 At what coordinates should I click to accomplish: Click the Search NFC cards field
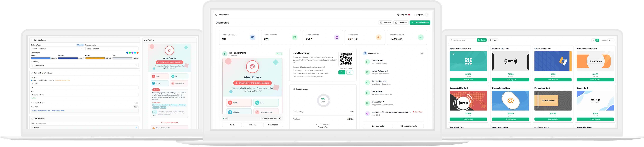pos(463,40)
